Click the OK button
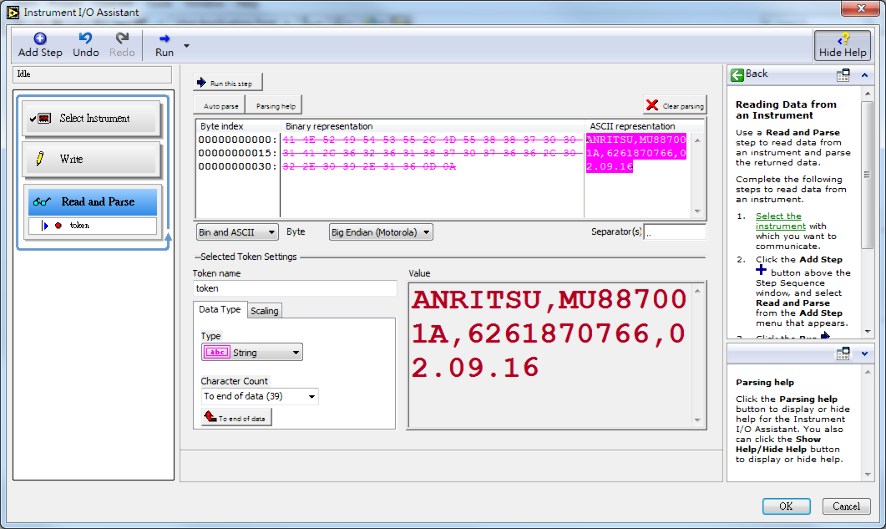 coord(786,506)
